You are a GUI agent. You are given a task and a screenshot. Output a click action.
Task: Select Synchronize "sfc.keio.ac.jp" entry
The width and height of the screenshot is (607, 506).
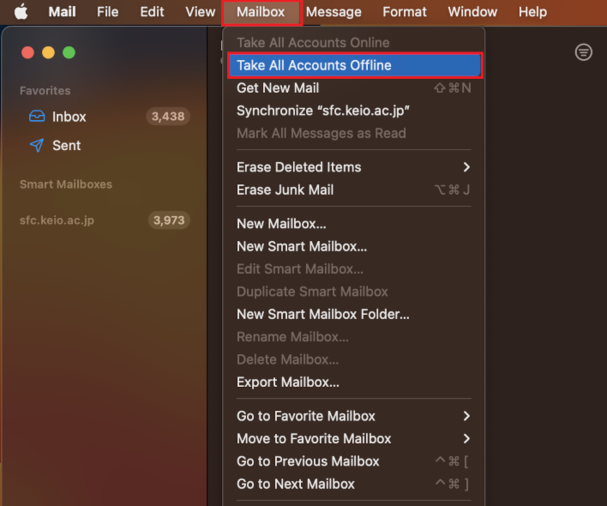point(323,110)
